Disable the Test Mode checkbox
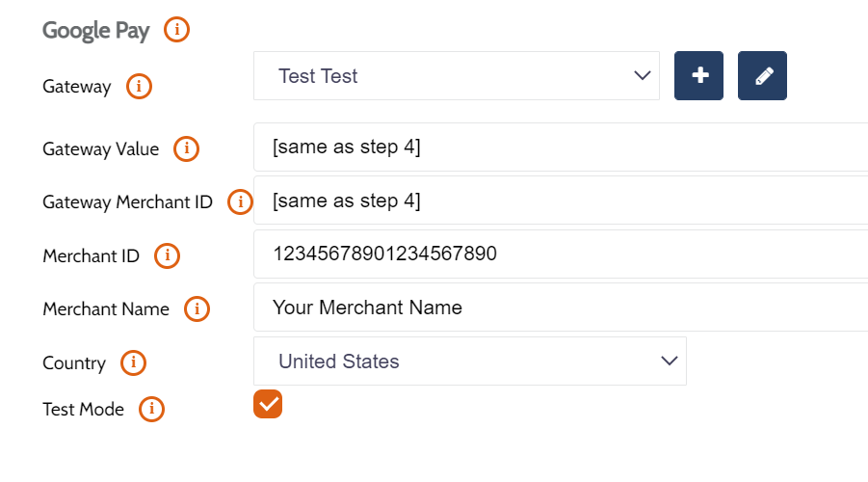This screenshot has height=482, width=868. point(268,405)
